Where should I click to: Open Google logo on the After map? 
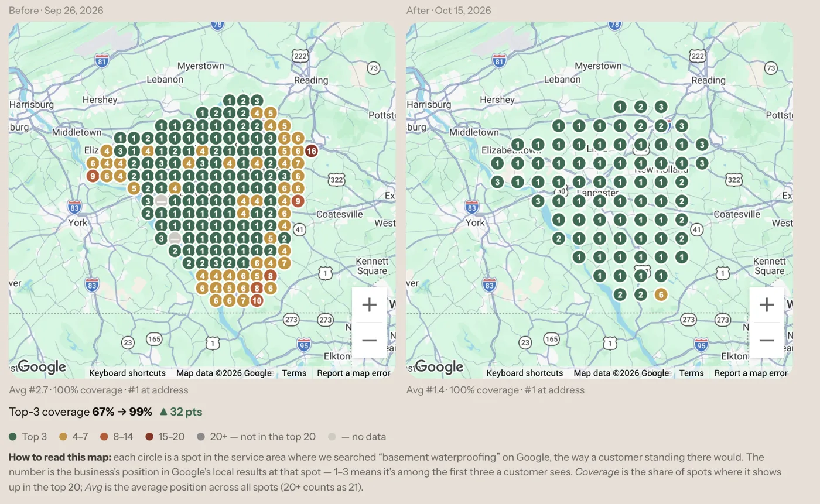(x=439, y=367)
